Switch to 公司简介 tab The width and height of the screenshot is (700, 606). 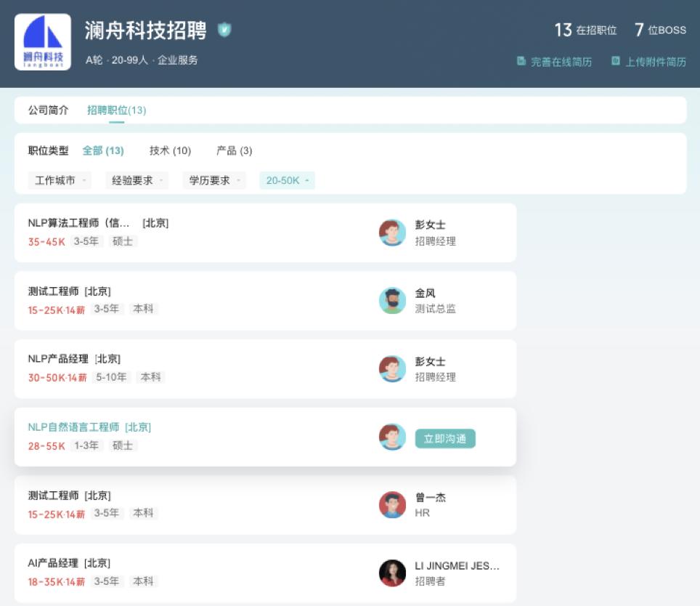tap(48, 110)
